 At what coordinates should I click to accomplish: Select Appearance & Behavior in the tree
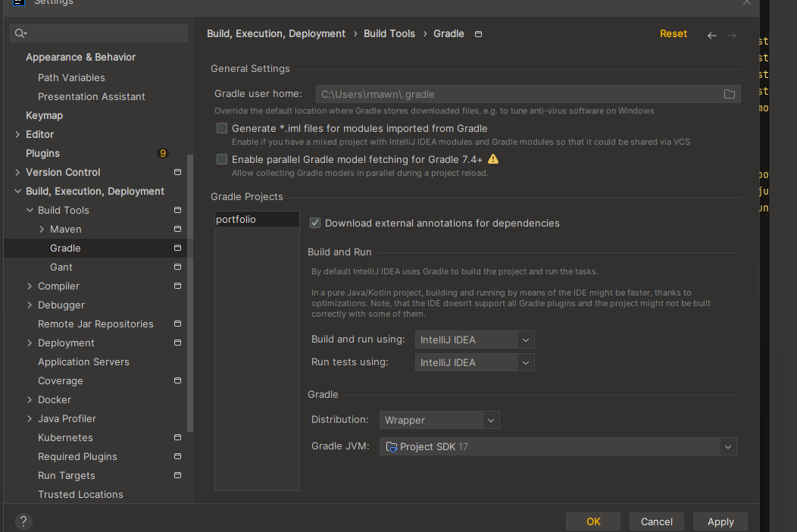click(81, 57)
